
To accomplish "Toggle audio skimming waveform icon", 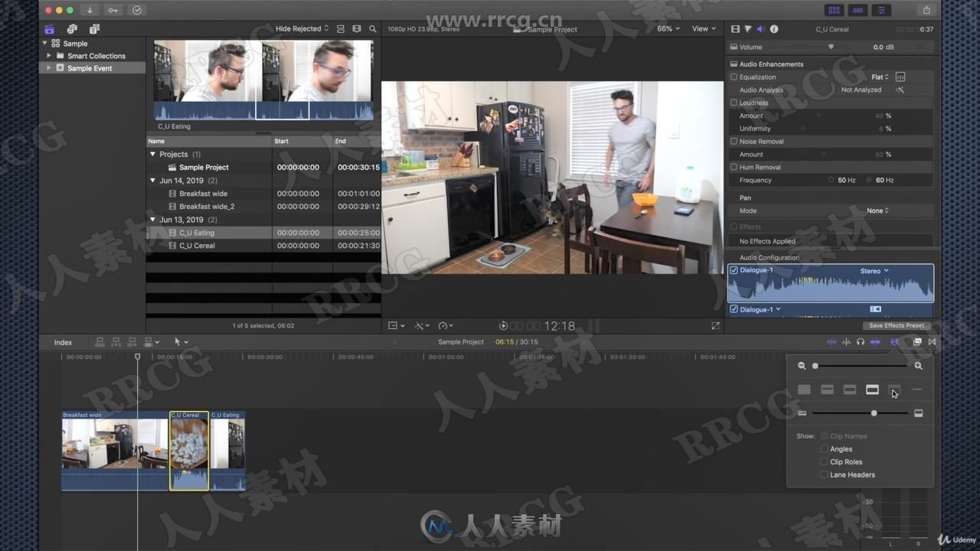I will point(846,342).
